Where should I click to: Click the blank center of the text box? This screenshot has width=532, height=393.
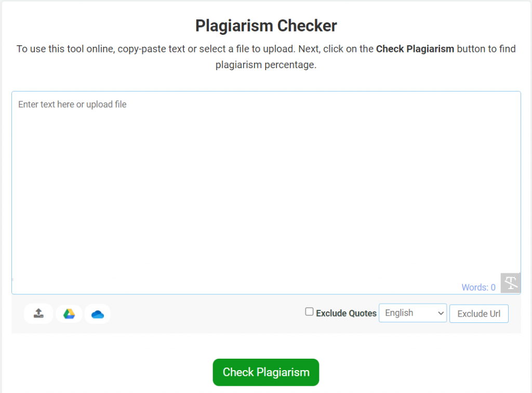266,193
